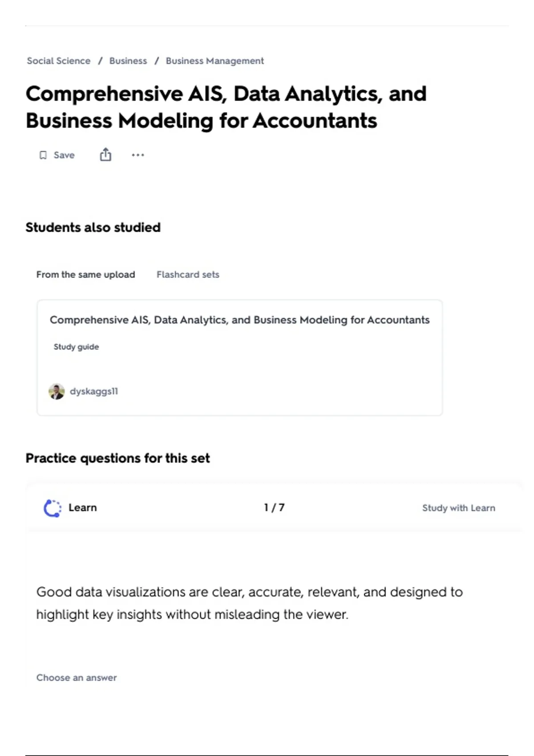Click the dyskaggs11 profile avatar
Screen dimensions: 534x756
[57, 391]
